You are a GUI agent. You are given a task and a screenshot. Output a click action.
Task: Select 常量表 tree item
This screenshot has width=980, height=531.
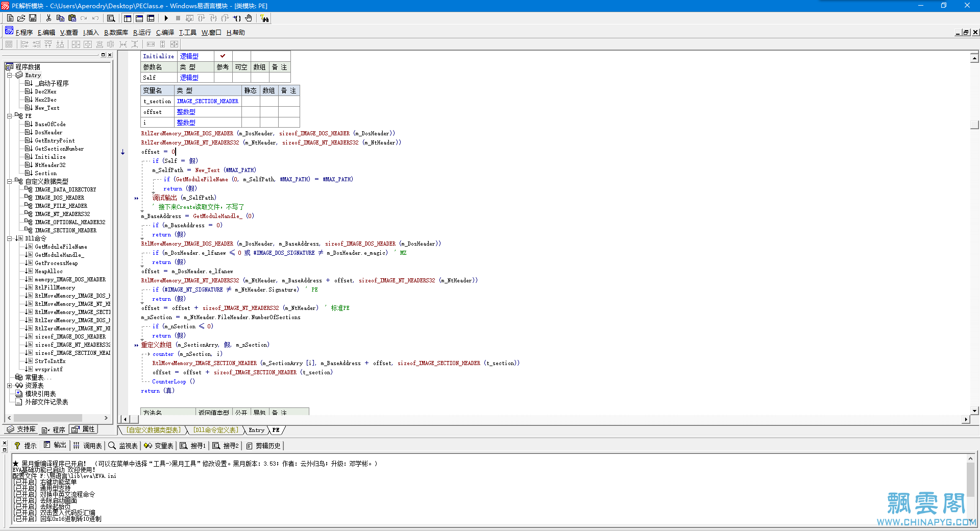point(38,378)
